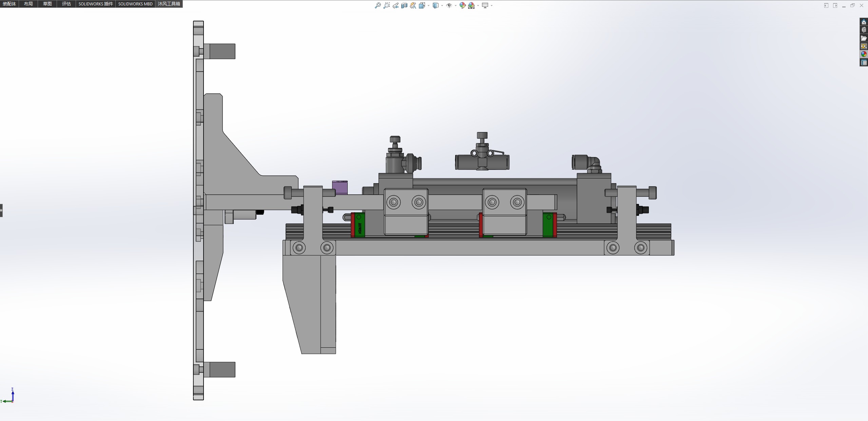The height and width of the screenshot is (421, 868).
Task: Toggle the Appearances task pane tab
Action: 864,54
